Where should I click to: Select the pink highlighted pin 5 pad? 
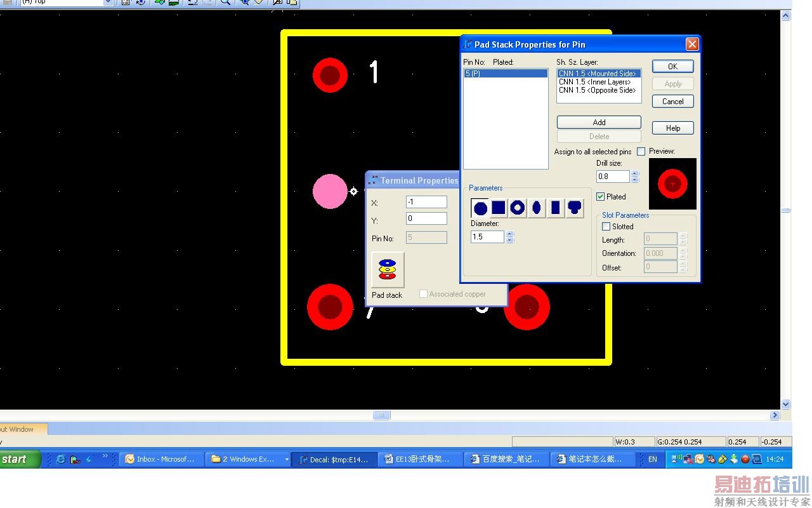tap(330, 191)
